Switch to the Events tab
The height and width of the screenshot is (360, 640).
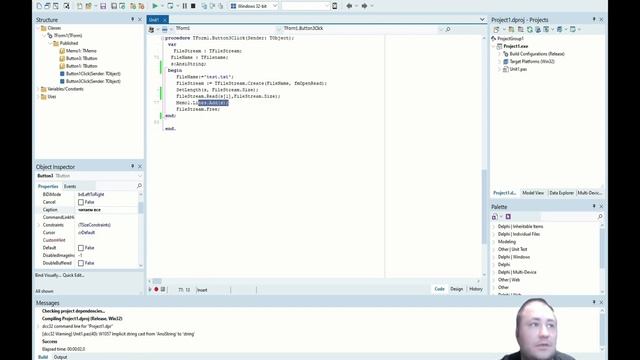point(70,186)
